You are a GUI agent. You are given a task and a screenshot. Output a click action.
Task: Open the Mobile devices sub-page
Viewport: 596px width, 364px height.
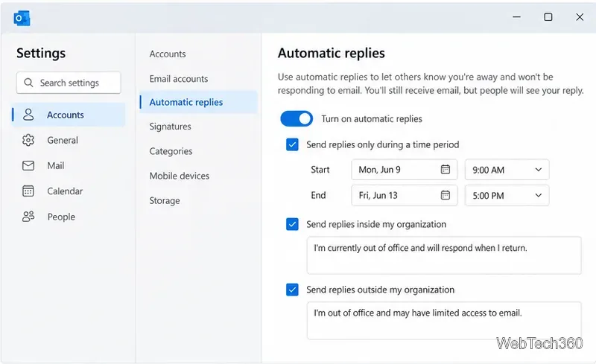180,176
